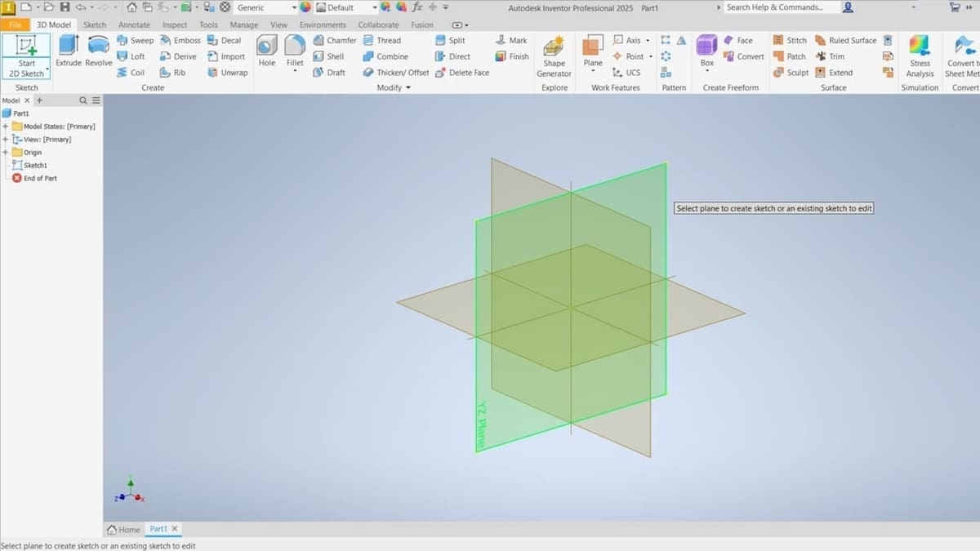
Task: Select the Revolve tool
Action: (x=99, y=51)
